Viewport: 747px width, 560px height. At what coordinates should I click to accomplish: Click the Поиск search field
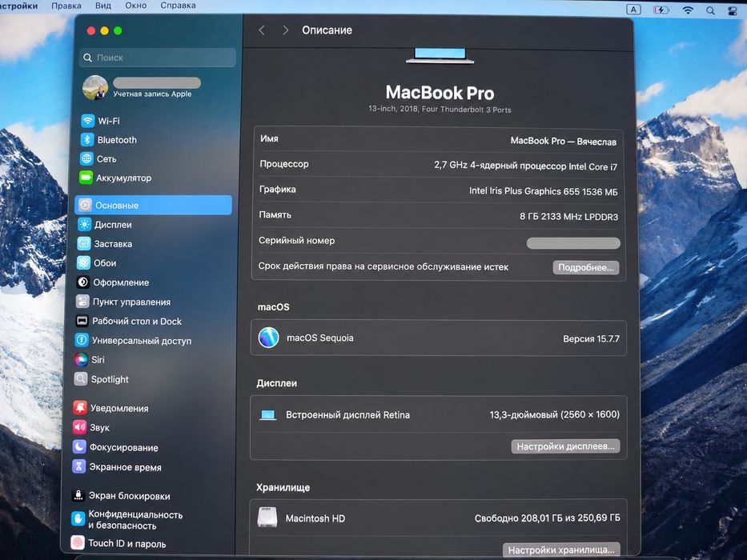click(158, 58)
